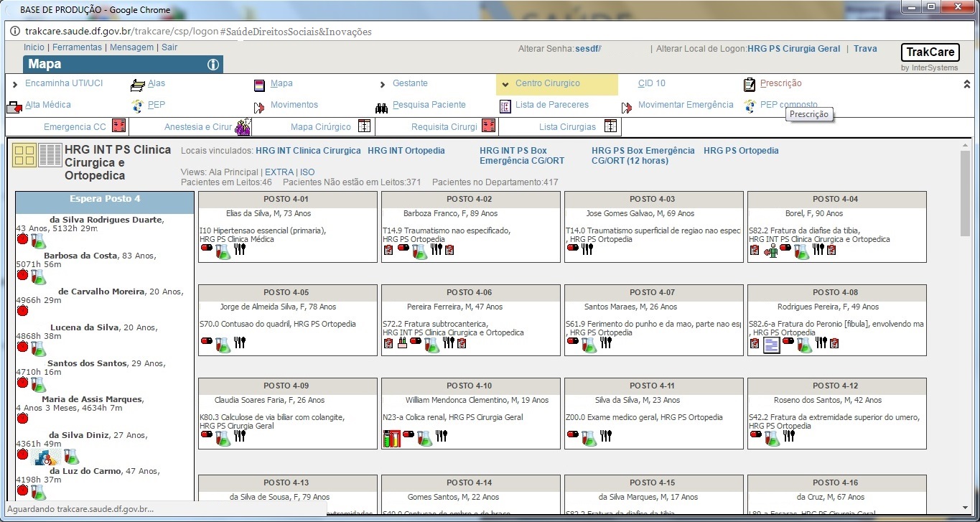This screenshot has height=522, width=980.
Task: Click the Lista de Pareceres icon
Action: click(x=505, y=106)
